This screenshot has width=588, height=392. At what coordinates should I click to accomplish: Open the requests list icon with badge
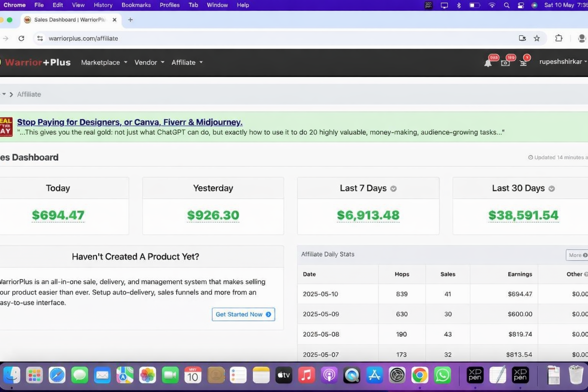pyautogui.click(x=523, y=63)
